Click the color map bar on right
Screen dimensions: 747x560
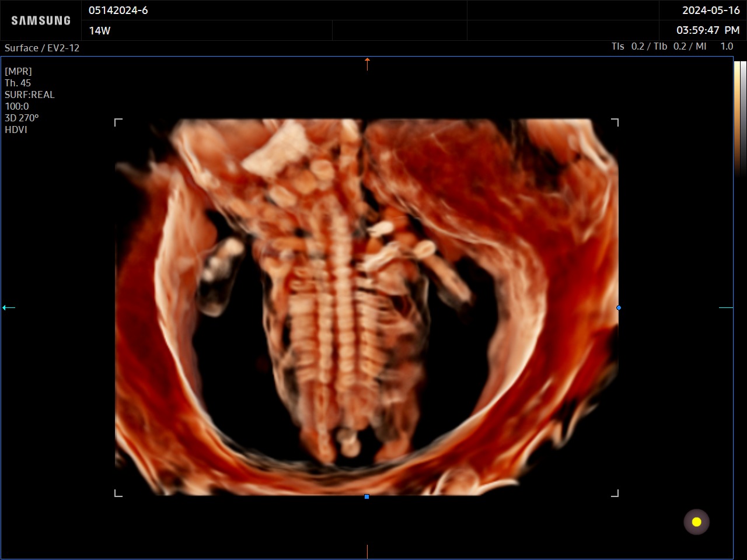[739, 117]
